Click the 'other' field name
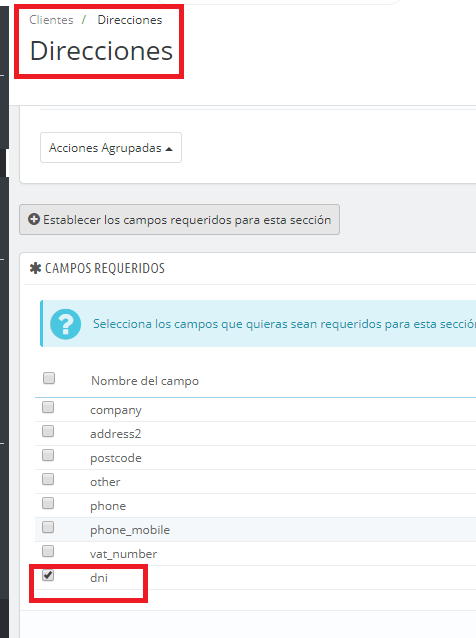Viewport: 476px width, 638px height. click(105, 482)
